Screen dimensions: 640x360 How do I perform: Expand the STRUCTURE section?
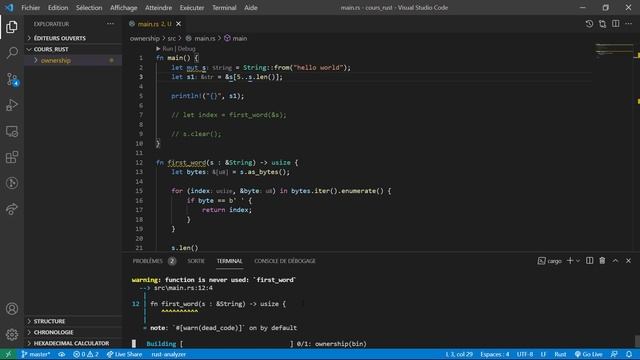(x=73, y=321)
